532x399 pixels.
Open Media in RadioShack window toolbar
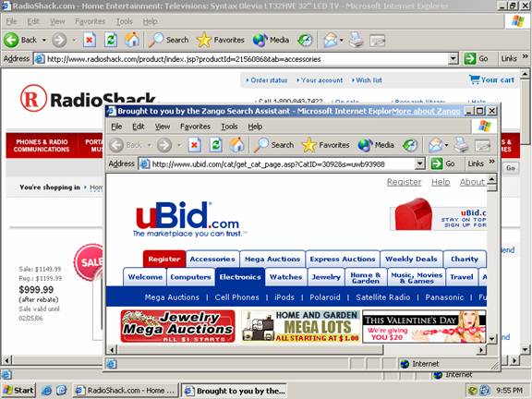coord(271,40)
